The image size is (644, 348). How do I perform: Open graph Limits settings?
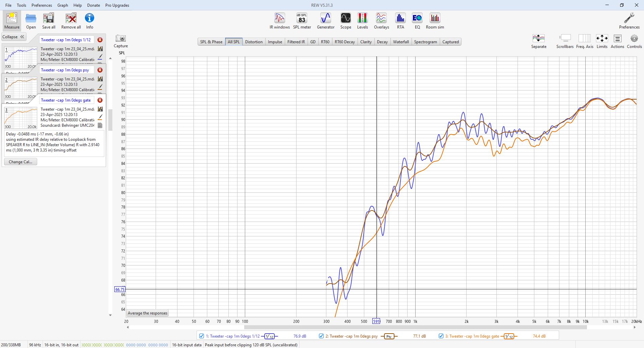point(602,41)
